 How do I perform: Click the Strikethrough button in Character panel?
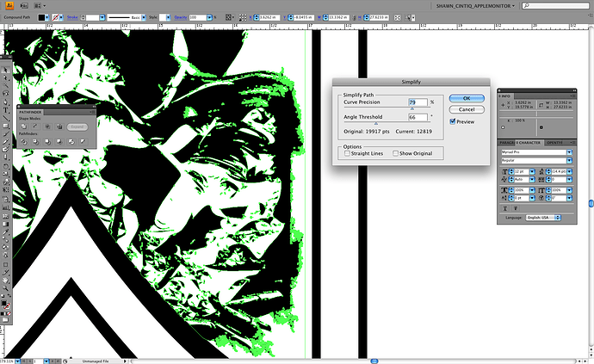pyautogui.click(x=516, y=208)
